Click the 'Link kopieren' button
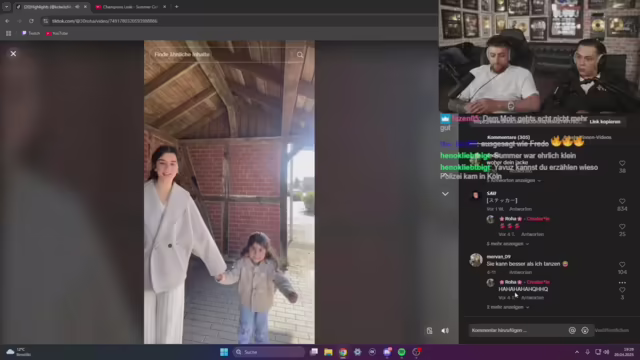 point(604,122)
